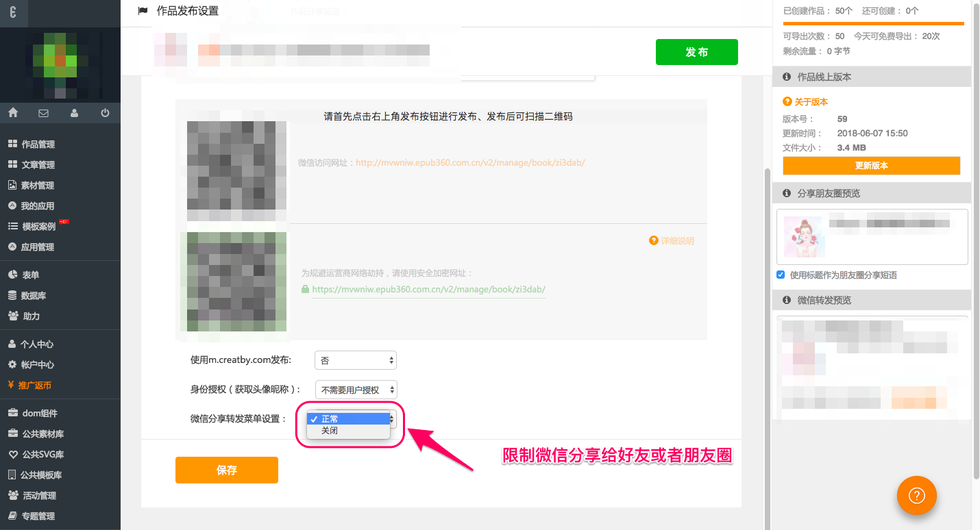Go to 素材管理 in the sidebar
This screenshot has height=530, width=980.
[x=38, y=186]
